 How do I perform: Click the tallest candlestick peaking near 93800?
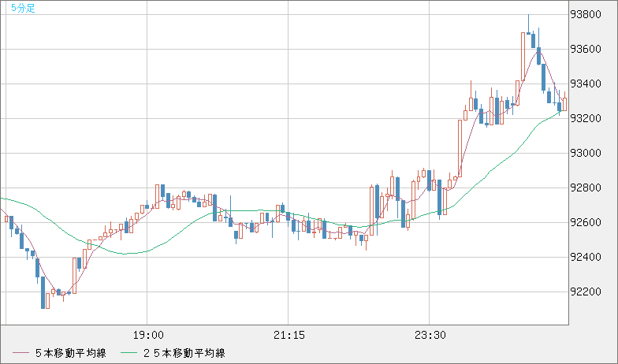[x=528, y=24]
